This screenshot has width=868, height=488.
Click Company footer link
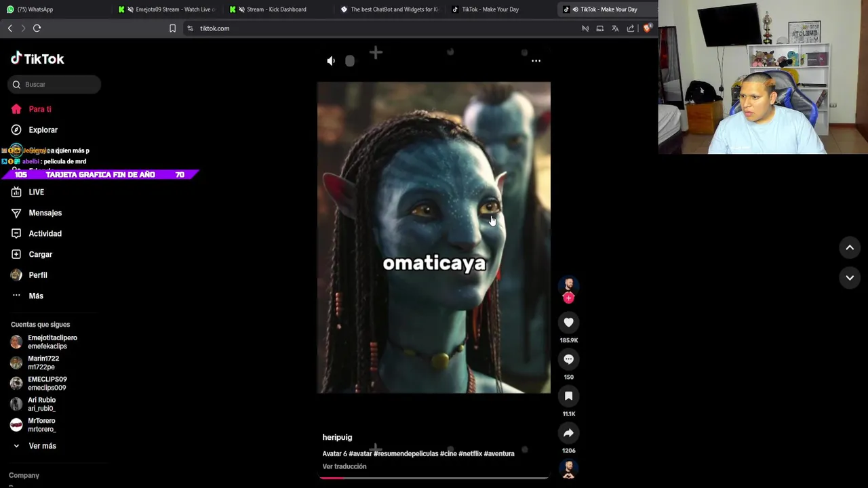(x=24, y=476)
